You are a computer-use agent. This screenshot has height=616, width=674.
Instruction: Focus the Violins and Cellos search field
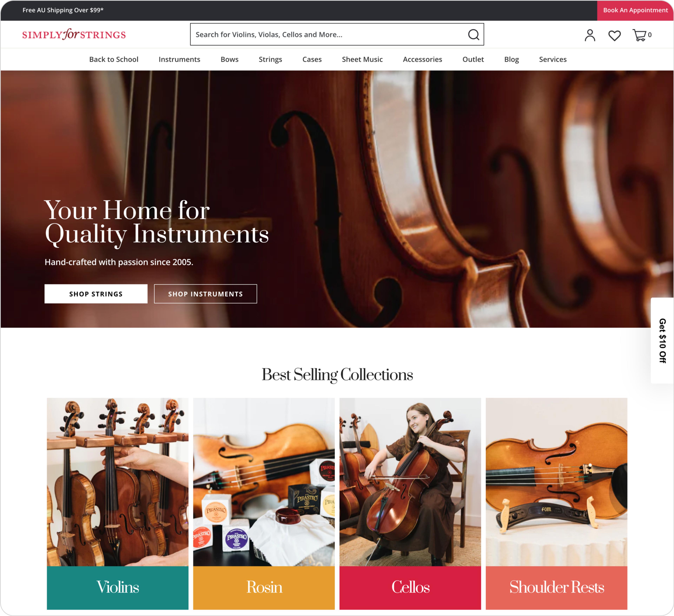[337, 34]
